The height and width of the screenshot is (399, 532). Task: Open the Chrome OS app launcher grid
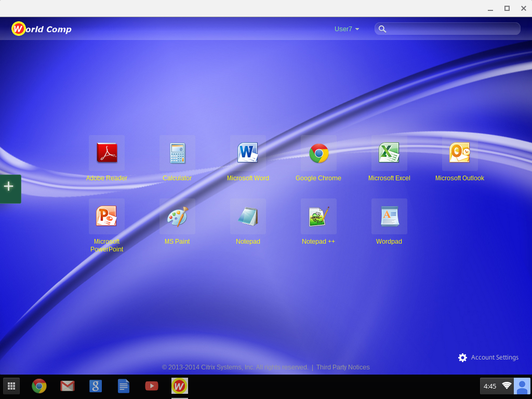click(11, 386)
